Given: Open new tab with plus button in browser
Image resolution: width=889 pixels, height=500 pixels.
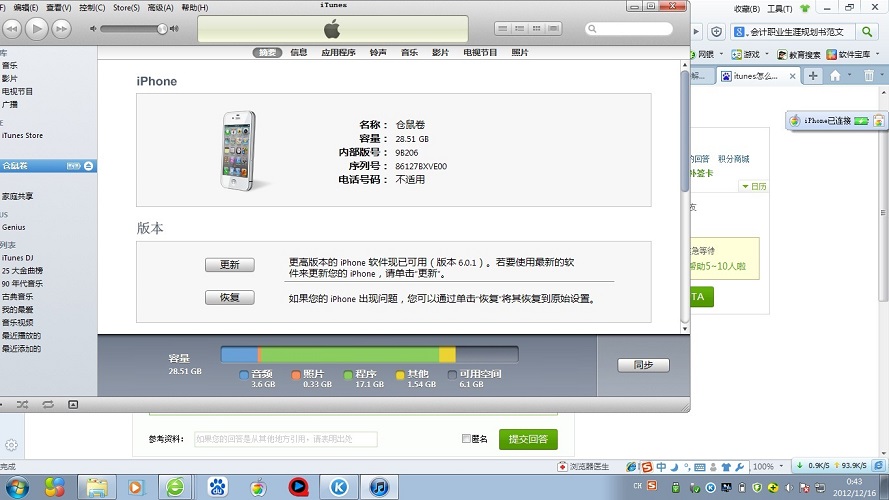Looking at the screenshot, I should 813,75.
